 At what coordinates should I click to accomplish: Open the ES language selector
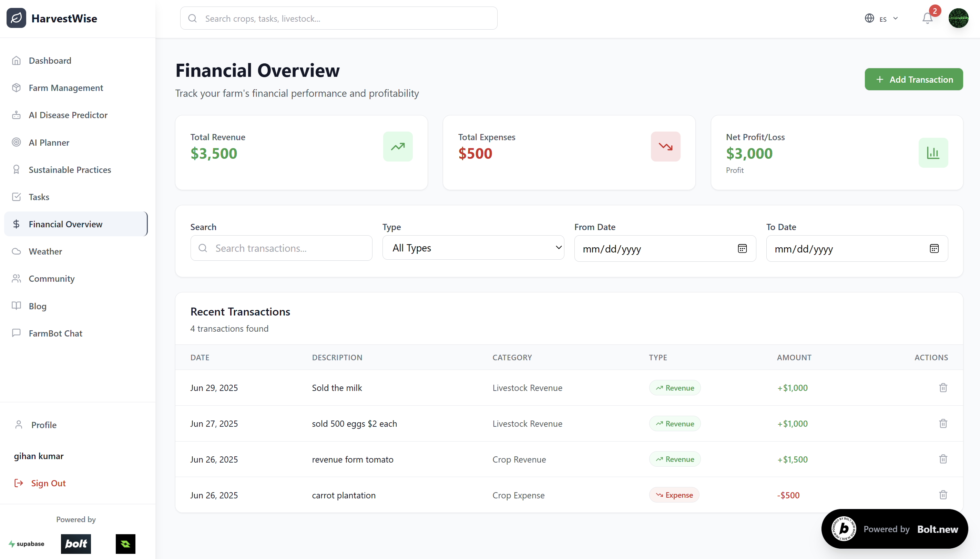882,19
